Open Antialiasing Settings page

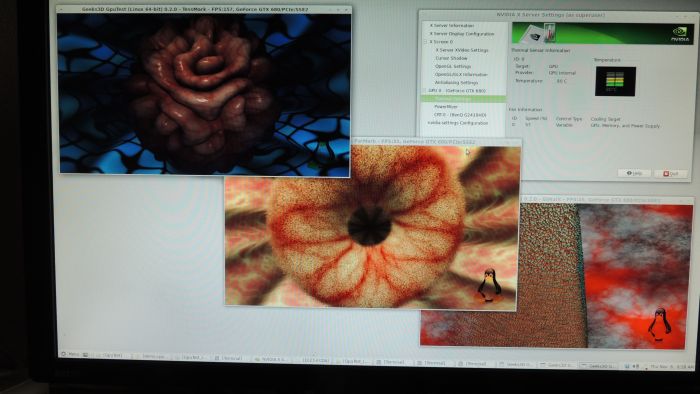pos(456,83)
